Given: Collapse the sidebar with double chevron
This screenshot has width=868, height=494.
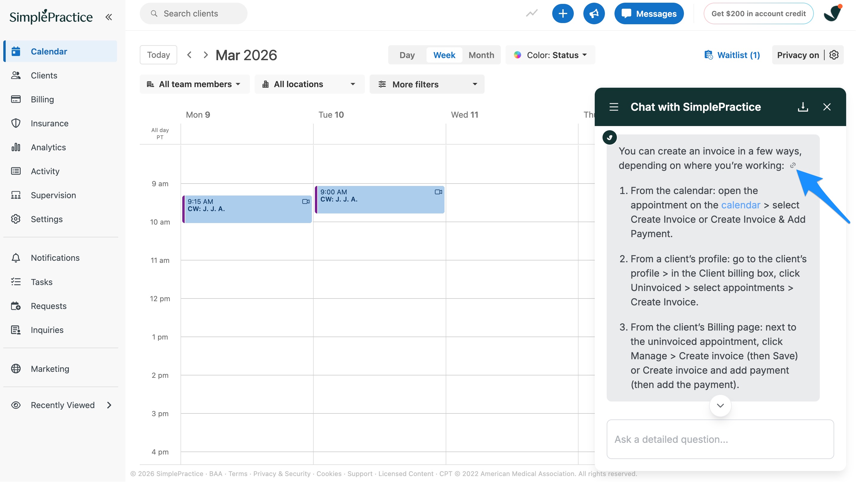Looking at the screenshot, I should click(x=109, y=17).
